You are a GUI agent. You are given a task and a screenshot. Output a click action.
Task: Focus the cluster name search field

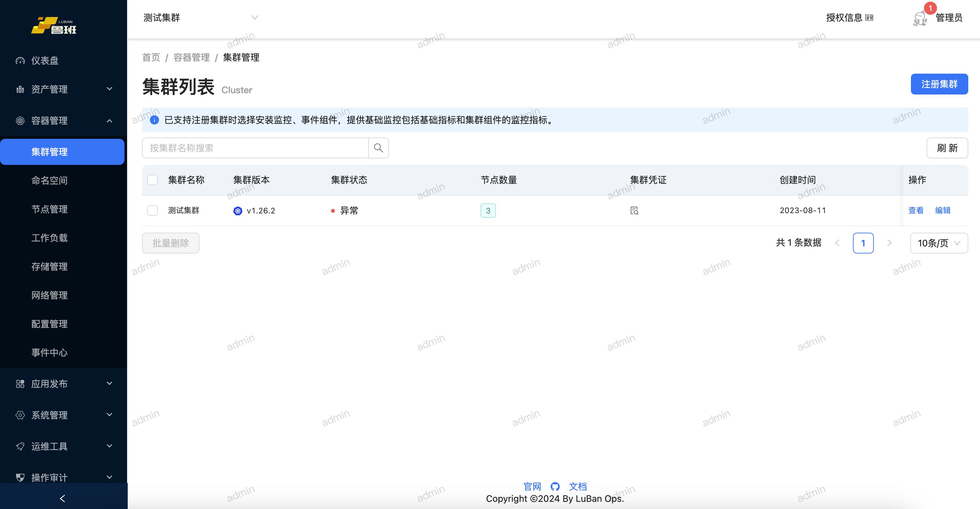255,148
